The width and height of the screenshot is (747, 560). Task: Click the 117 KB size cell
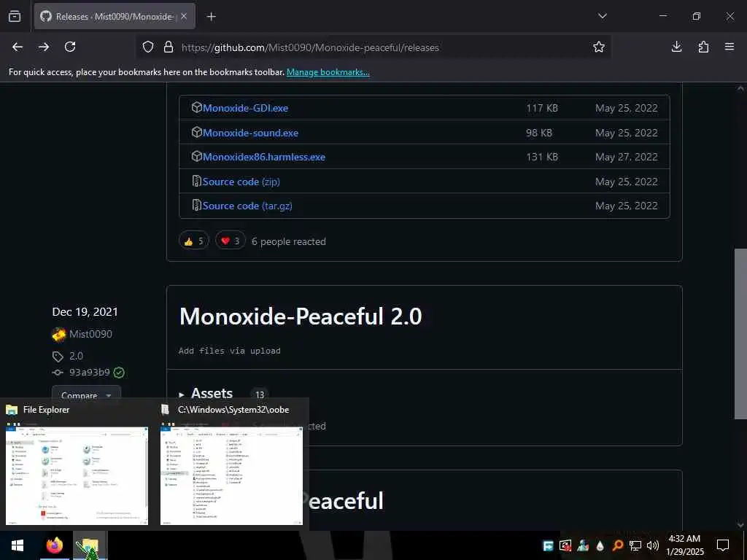[542, 108]
